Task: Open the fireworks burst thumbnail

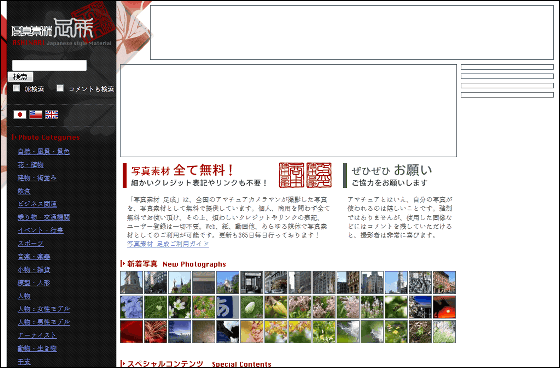Action: click(x=155, y=332)
